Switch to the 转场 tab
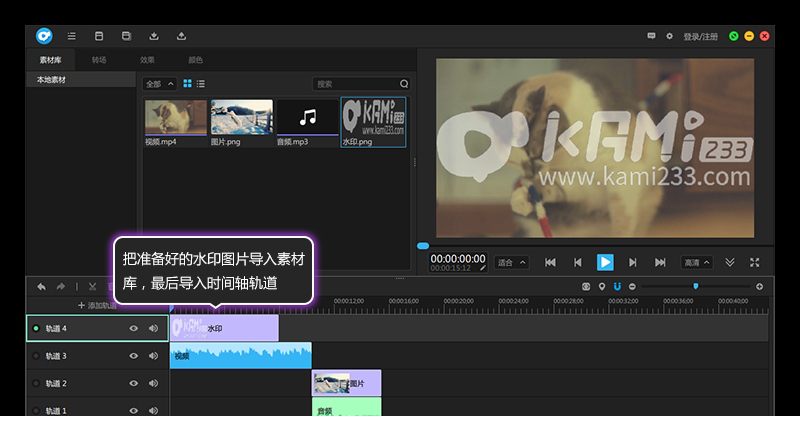This screenshot has width=800, height=432. (x=99, y=60)
